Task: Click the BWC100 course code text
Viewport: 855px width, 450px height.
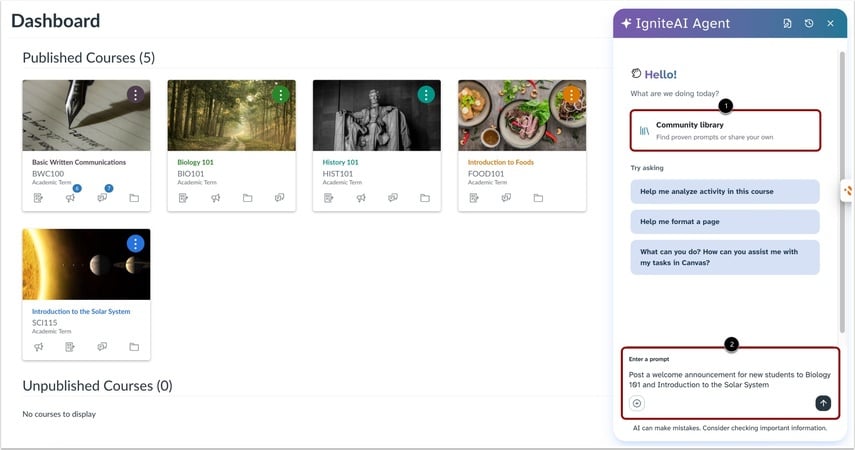Action: click(48, 173)
